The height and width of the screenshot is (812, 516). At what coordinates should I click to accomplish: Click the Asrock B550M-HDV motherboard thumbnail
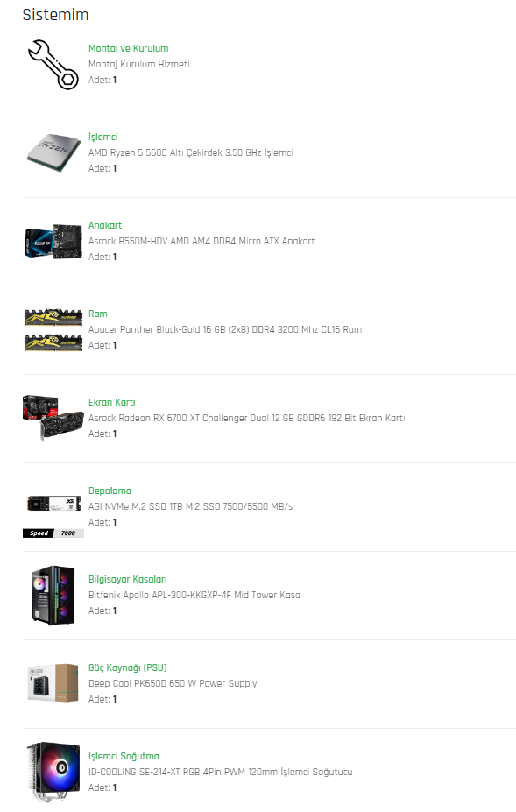(x=53, y=241)
